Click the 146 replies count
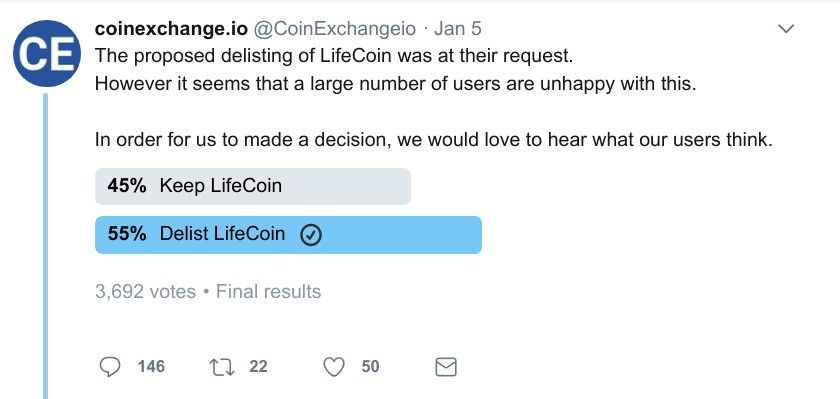 pyautogui.click(x=152, y=367)
